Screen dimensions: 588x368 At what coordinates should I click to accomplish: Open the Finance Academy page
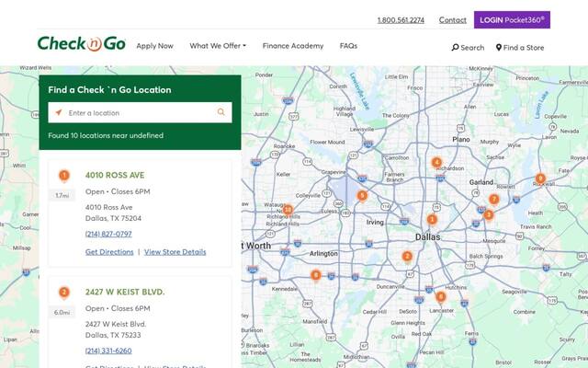coord(293,46)
